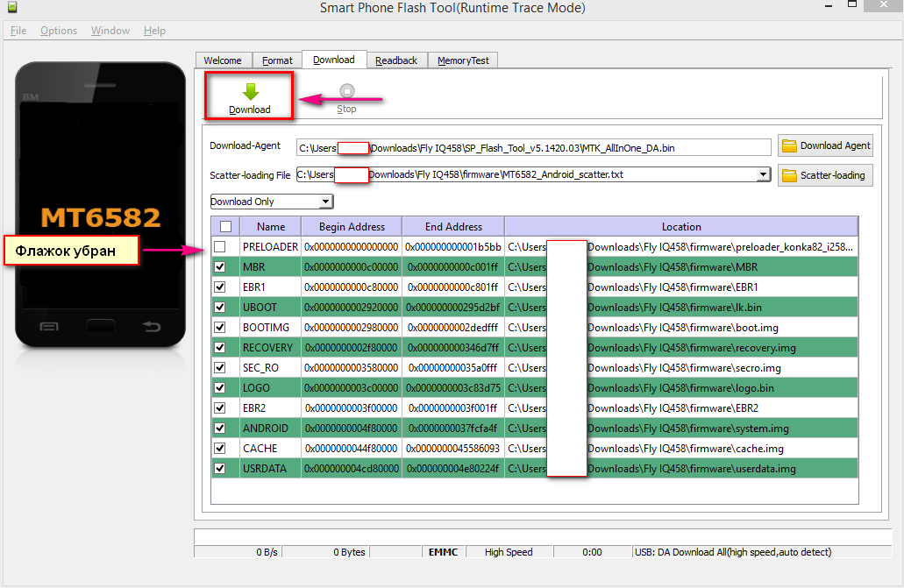Select the RECOVERY name cell
The height and width of the screenshot is (588, 904).
click(270, 348)
